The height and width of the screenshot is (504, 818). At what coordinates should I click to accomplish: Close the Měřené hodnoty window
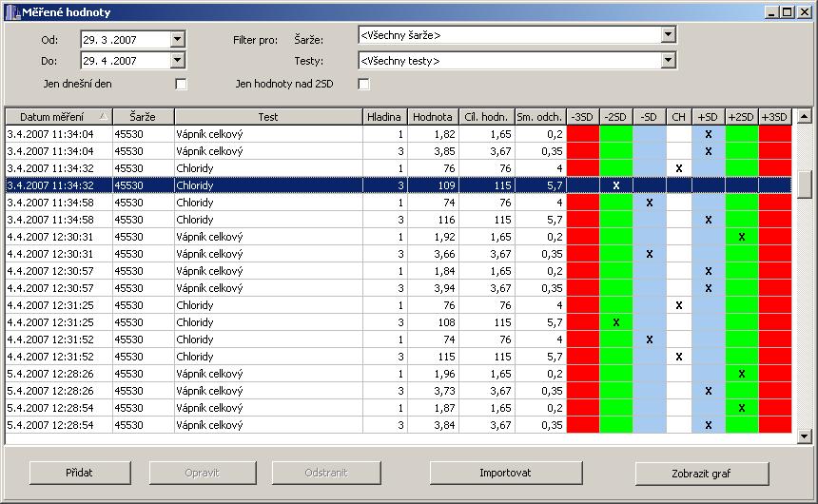(x=804, y=12)
